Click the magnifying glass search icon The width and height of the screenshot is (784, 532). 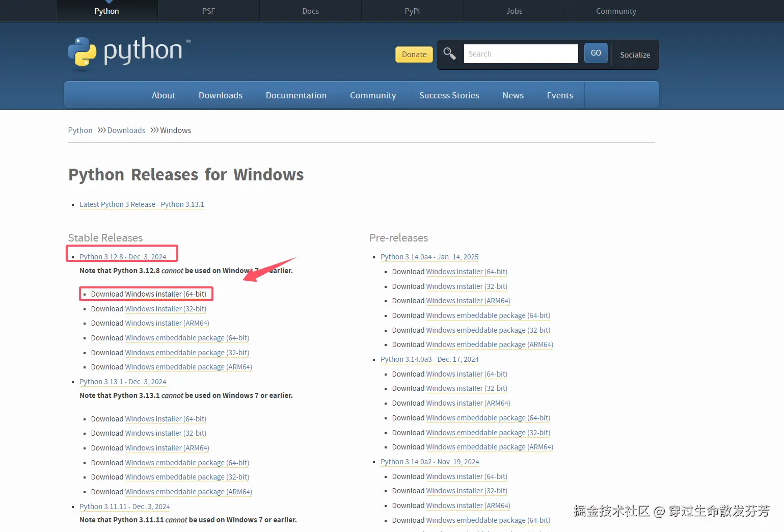449,54
